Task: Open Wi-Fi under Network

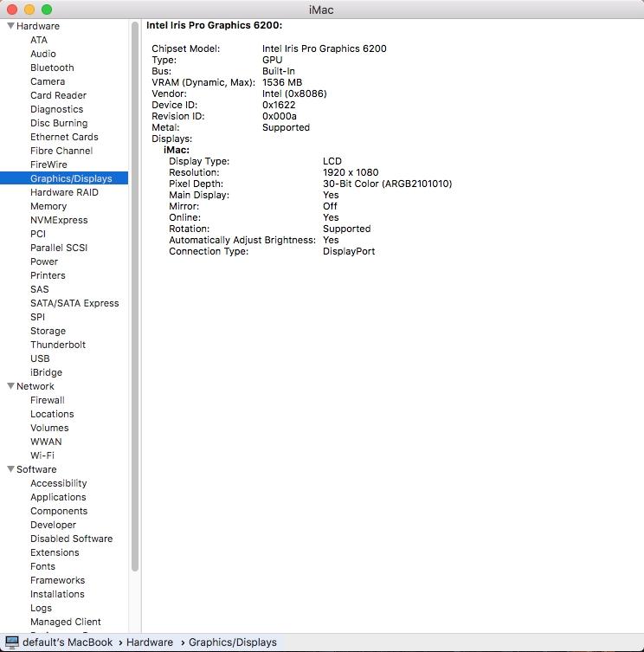Action: point(42,455)
